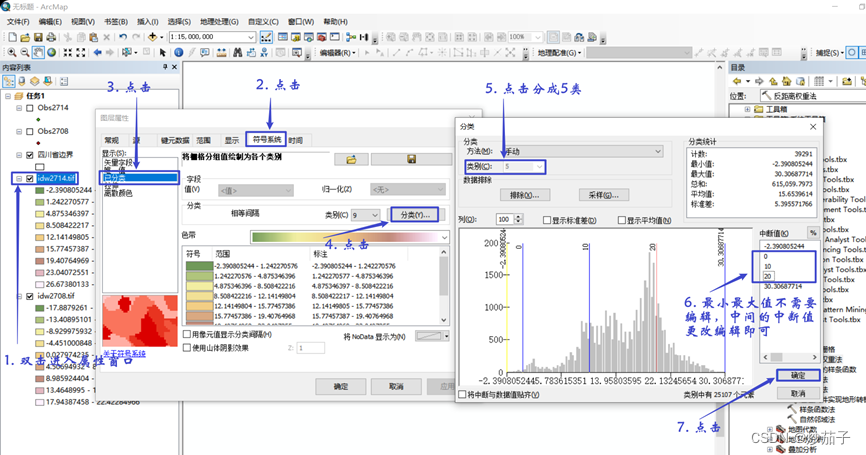Open the 编辑器(R) dropdown menu
The height and width of the screenshot is (455, 866).
[337, 52]
